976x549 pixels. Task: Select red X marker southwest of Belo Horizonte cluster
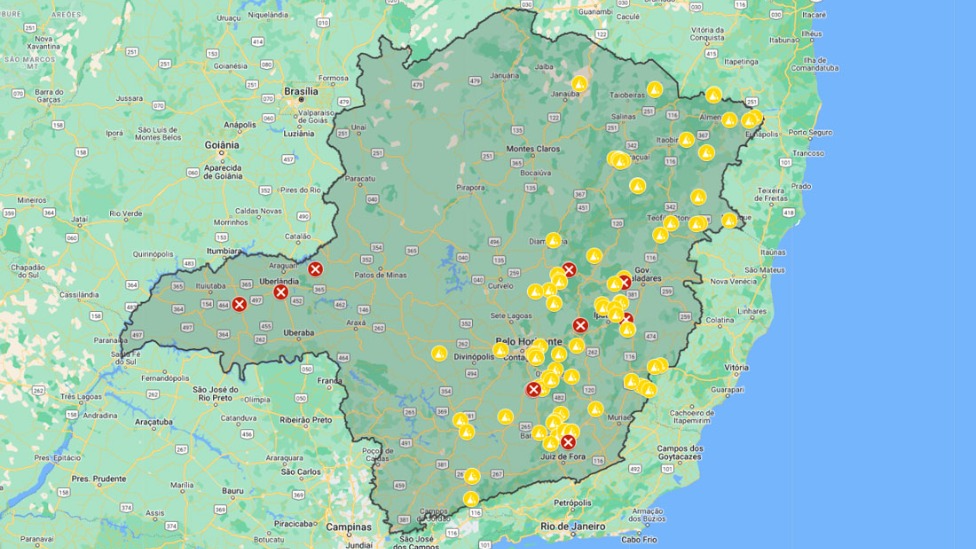[533, 389]
